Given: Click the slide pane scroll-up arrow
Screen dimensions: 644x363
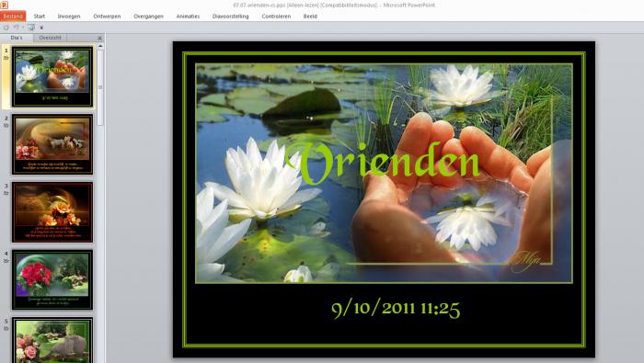Looking at the screenshot, I should pos(99,47).
